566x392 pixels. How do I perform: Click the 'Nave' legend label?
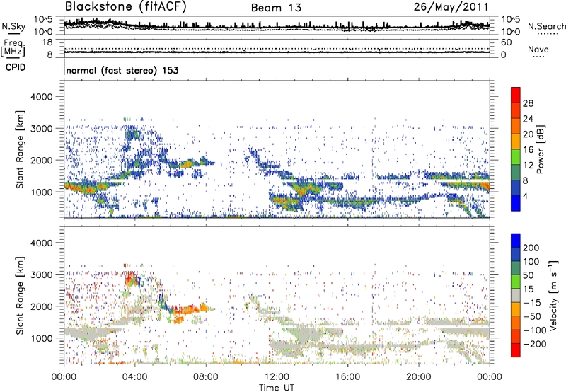click(x=538, y=49)
